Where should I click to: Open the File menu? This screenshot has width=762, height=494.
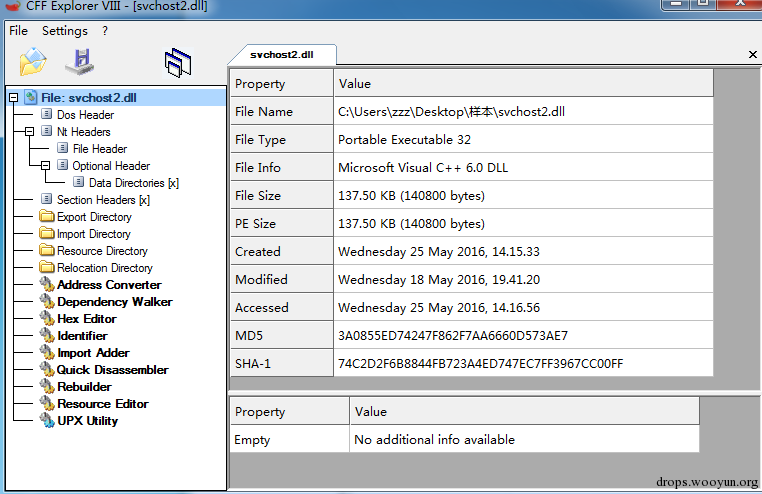coord(18,31)
